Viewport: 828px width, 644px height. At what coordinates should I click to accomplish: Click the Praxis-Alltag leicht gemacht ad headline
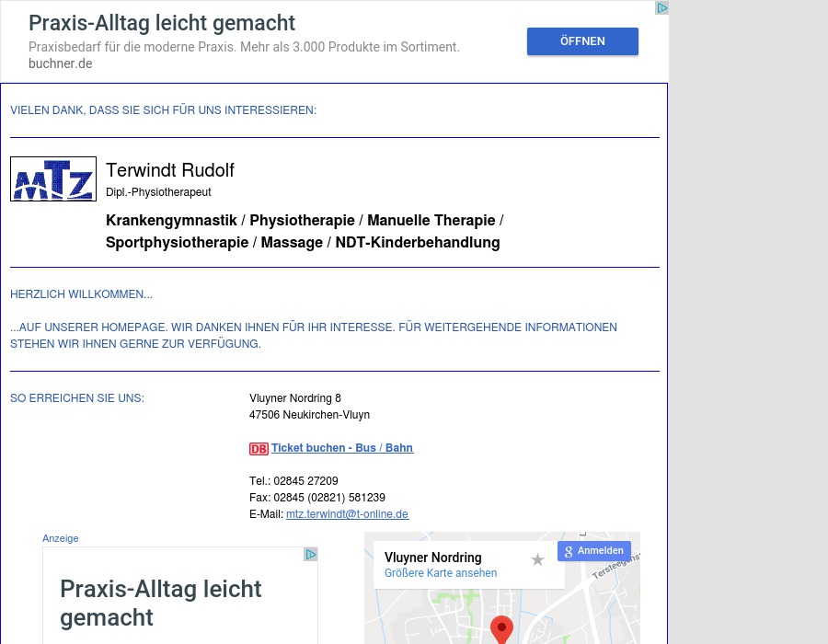click(x=162, y=23)
